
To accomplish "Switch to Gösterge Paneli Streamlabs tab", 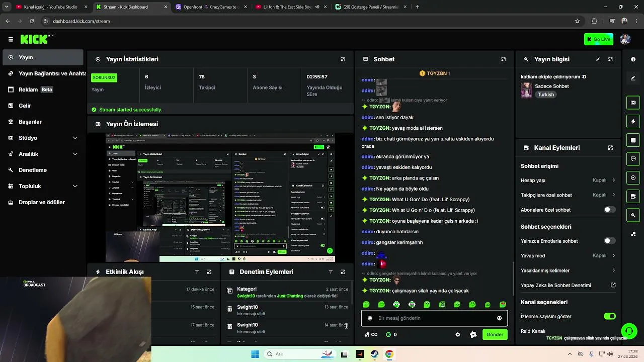I will (x=370, y=7).
